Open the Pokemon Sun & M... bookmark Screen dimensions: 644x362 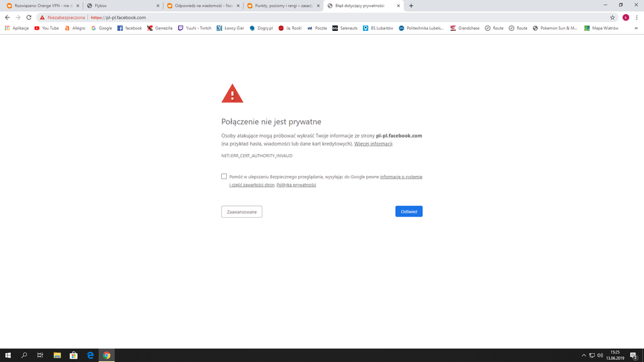pos(555,28)
